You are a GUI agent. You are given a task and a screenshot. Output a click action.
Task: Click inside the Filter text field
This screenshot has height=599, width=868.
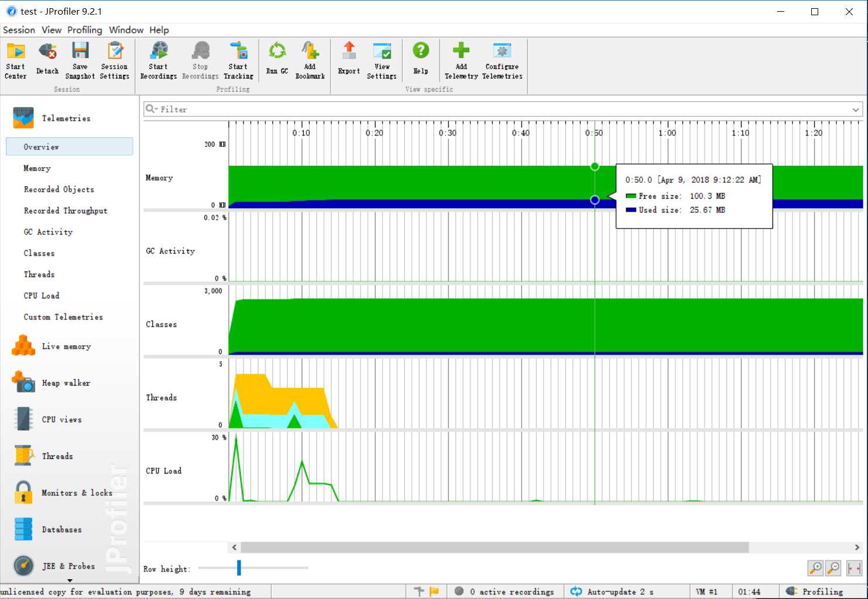(504, 110)
